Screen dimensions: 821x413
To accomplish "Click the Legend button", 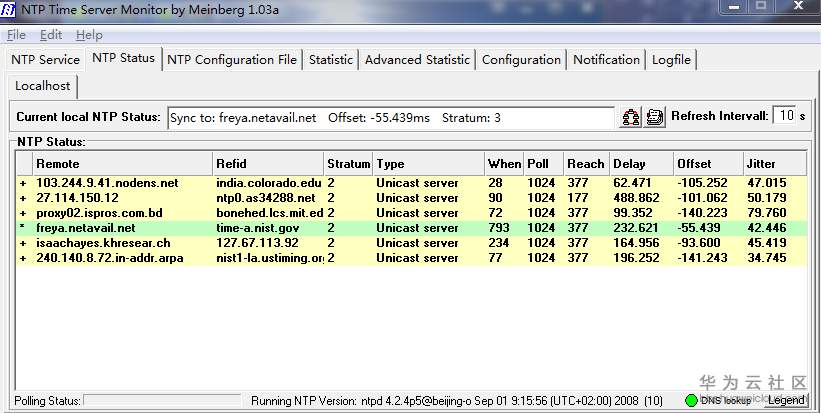I will tap(785, 400).
